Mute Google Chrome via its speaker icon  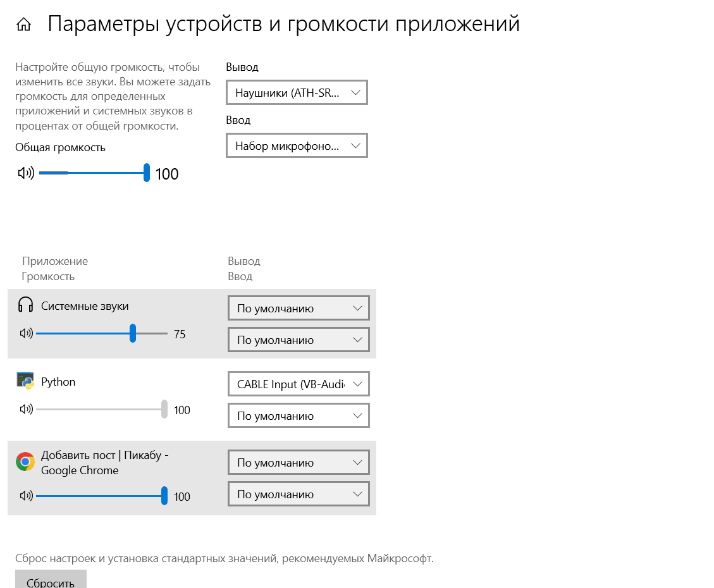[27, 496]
